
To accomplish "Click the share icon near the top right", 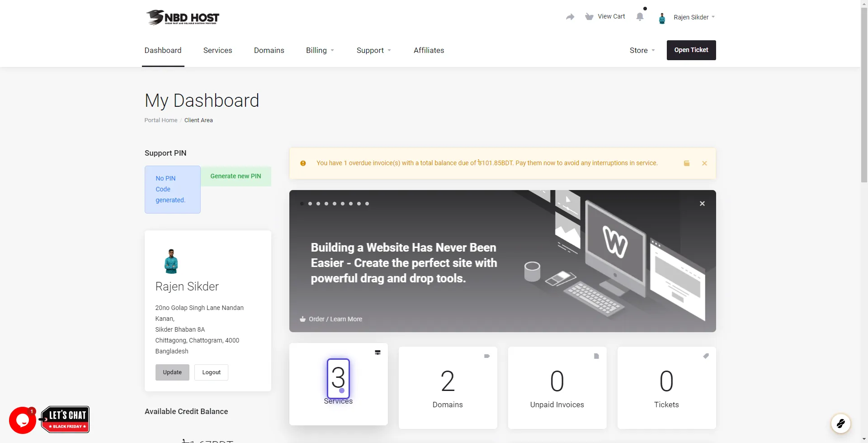I will (570, 17).
